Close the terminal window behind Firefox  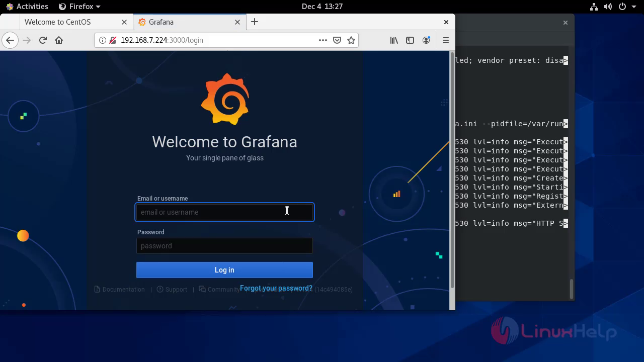(566, 23)
